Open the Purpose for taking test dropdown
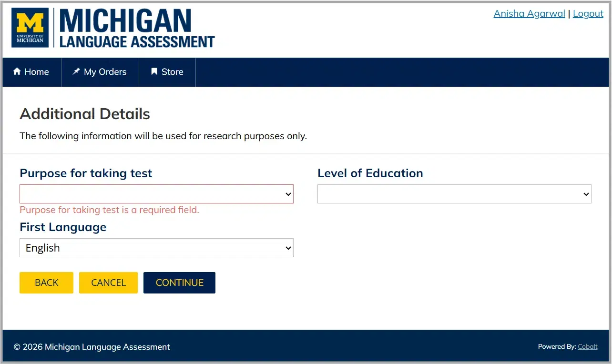 156,194
